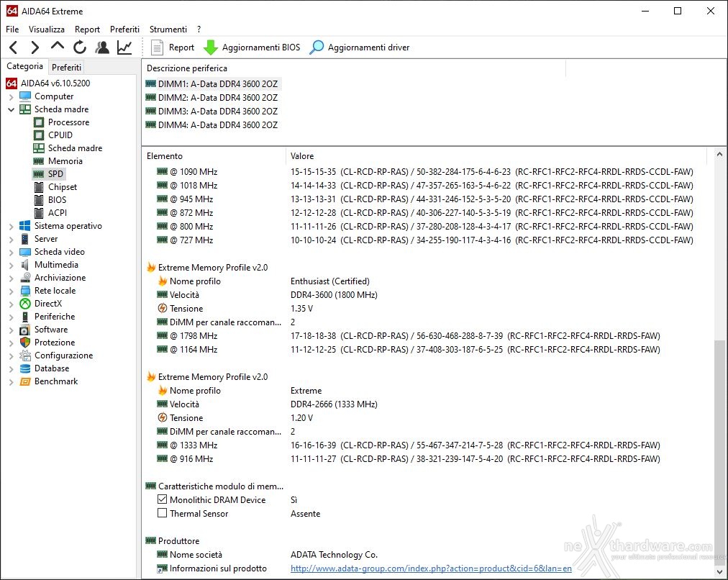728x580 pixels.
Task: Collapse the Scheda madre tree node
Action: (x=11, y=109)
